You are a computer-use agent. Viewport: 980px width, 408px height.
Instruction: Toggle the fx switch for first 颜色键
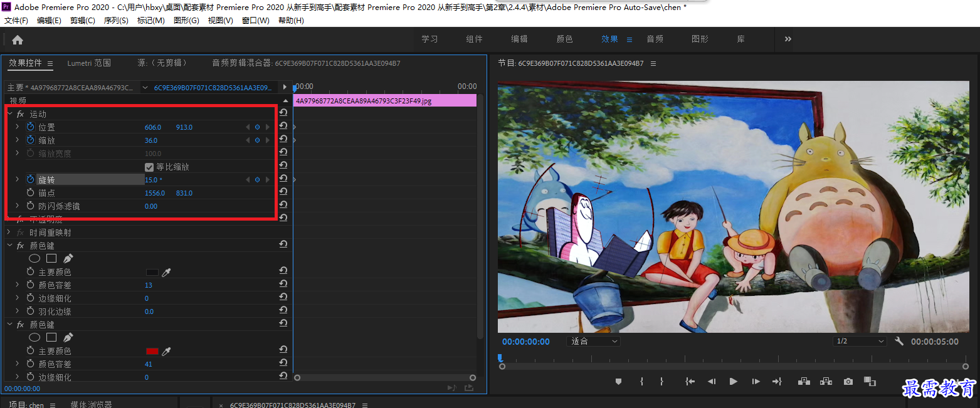(20, 246)
